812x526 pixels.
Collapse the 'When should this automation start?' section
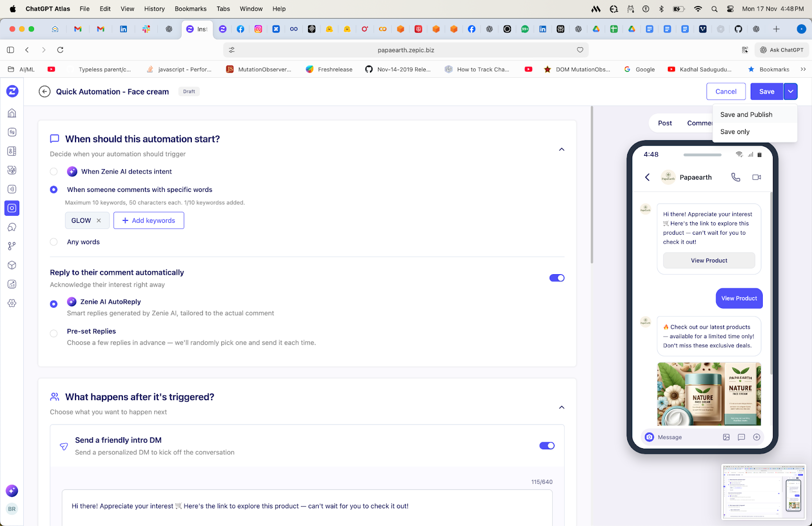coord(562,149)
